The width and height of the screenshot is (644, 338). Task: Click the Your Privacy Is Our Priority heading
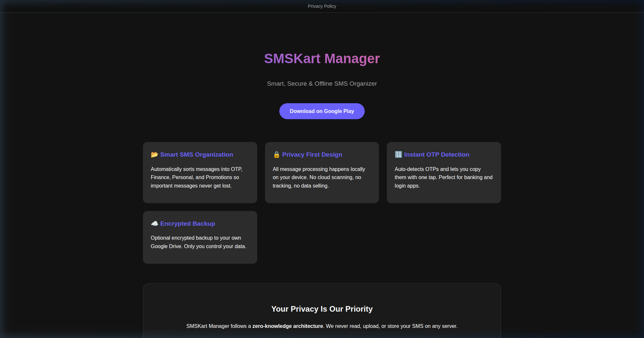(x=322, y=309)
